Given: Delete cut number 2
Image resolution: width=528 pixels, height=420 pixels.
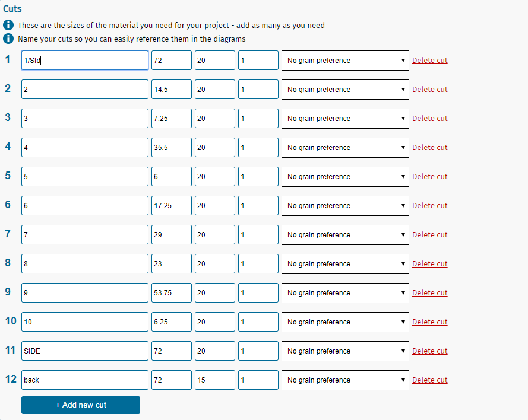Looking at the screenshot, I should tap(429, 90).
